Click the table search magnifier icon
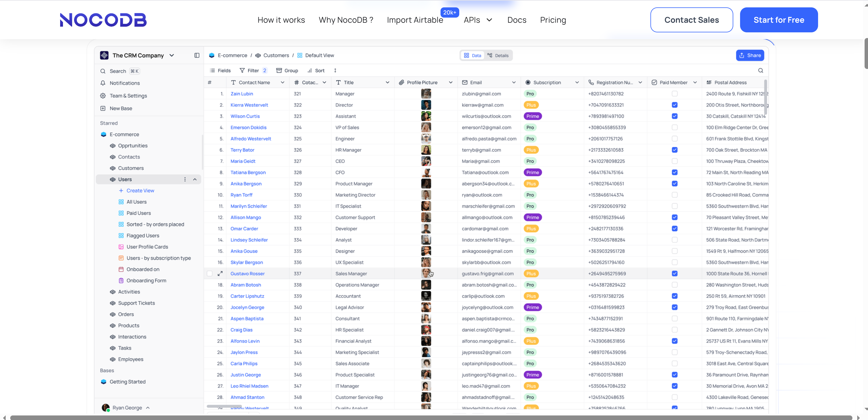Image resolution: width=868 pixels, height=420 pixels. point(760,70)
